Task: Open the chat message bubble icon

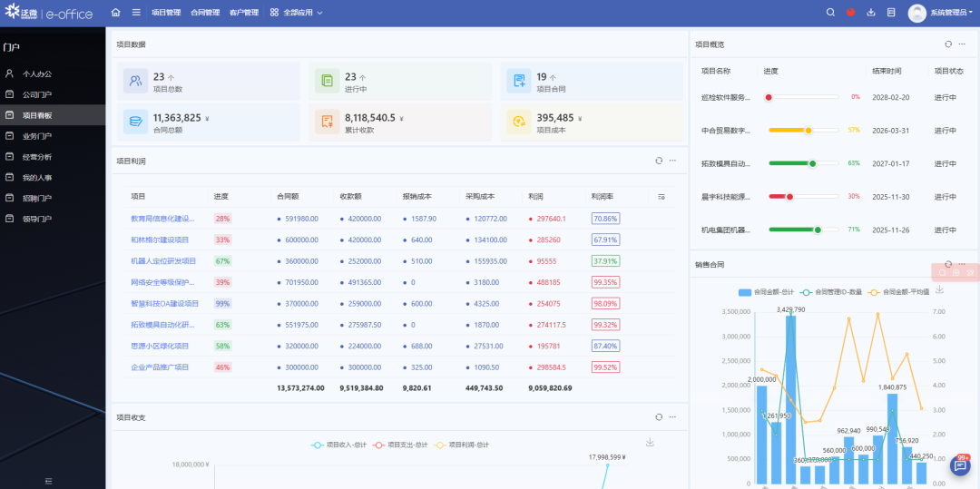Action: (959, 466)
